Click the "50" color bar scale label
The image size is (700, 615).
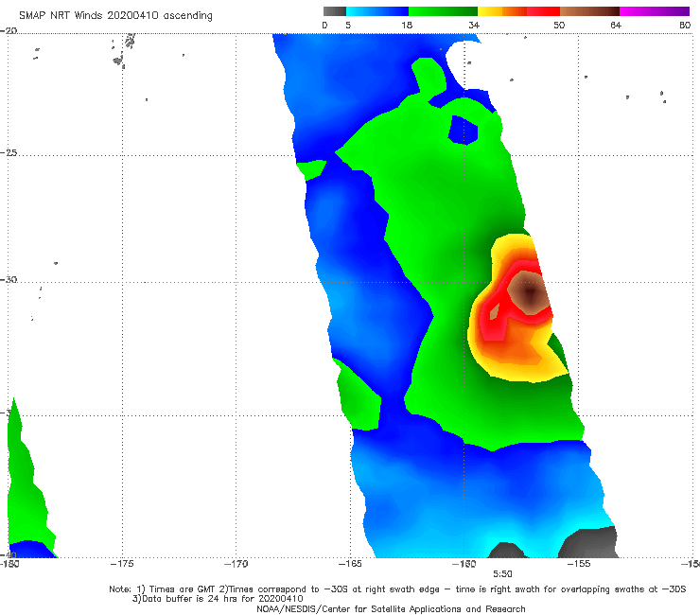(559, 25)
